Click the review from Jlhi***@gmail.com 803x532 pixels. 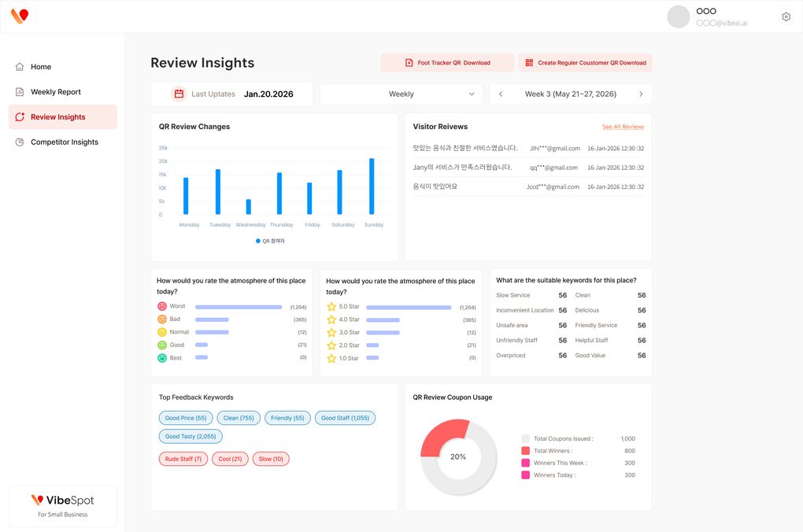point(528,149)
